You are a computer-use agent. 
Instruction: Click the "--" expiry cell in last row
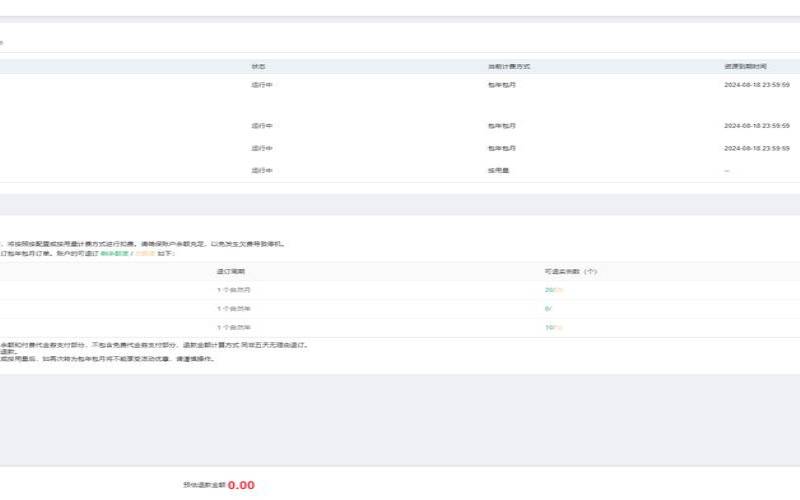[727, 170]
